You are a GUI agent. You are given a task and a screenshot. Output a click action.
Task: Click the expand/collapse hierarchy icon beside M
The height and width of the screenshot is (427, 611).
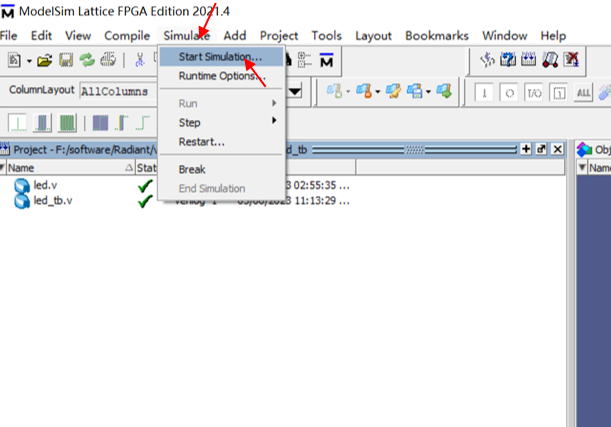point(304,60)
